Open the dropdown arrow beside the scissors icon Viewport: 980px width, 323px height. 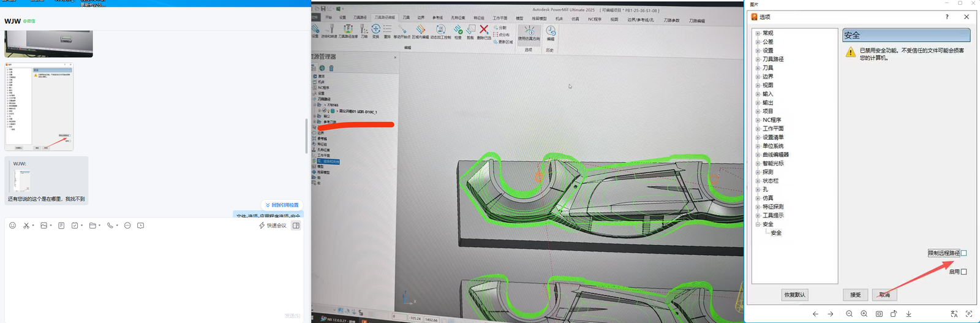click(33, 226)
